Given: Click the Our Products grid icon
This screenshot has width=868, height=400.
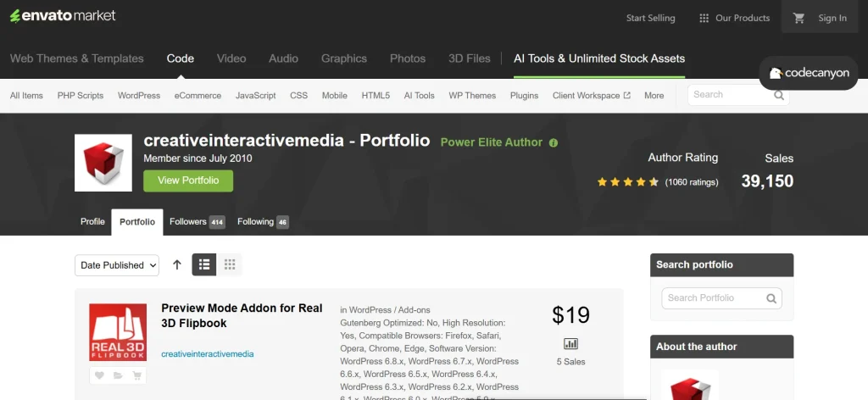Looking at the screenshot, I should tap(704, 18).
